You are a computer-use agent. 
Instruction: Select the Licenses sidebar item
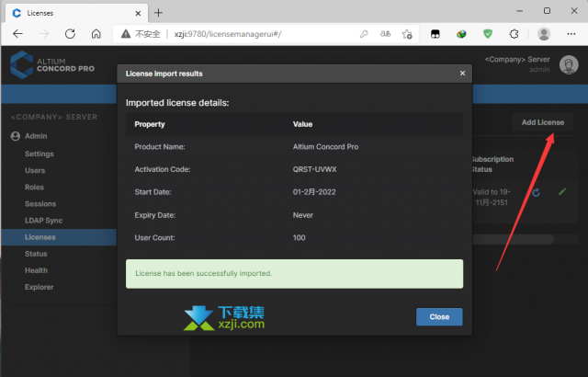click(x=59, y=237)
